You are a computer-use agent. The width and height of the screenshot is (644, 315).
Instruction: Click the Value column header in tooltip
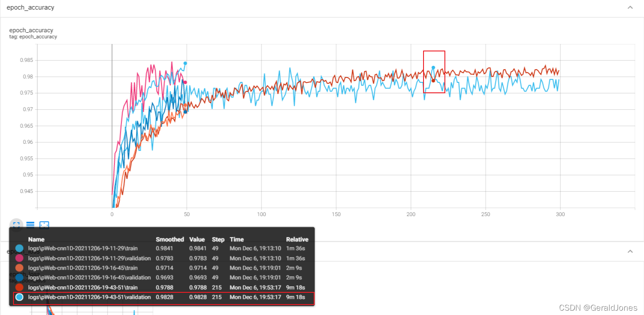[197, 239]
